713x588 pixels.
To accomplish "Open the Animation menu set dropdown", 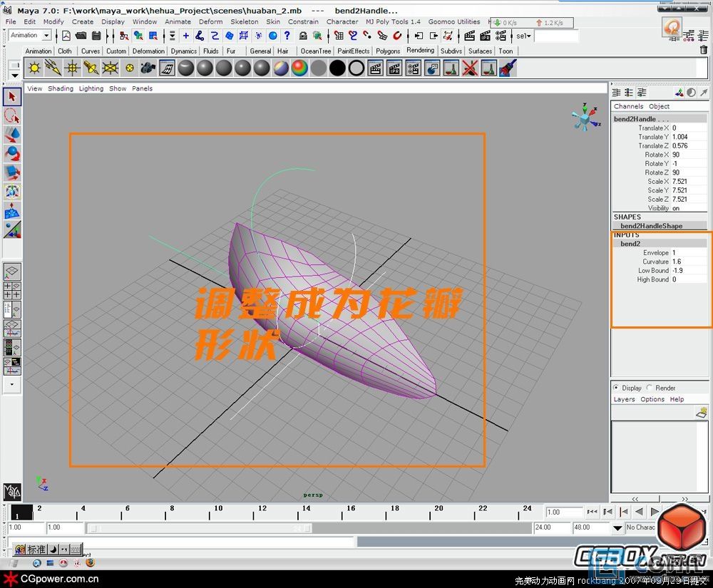I will tap(46, 36).
